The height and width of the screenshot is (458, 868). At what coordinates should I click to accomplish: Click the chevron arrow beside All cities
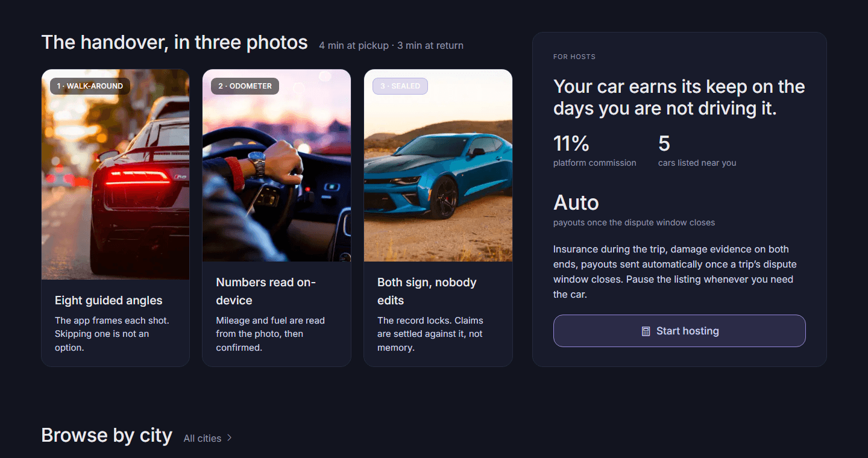coord(229,438)
